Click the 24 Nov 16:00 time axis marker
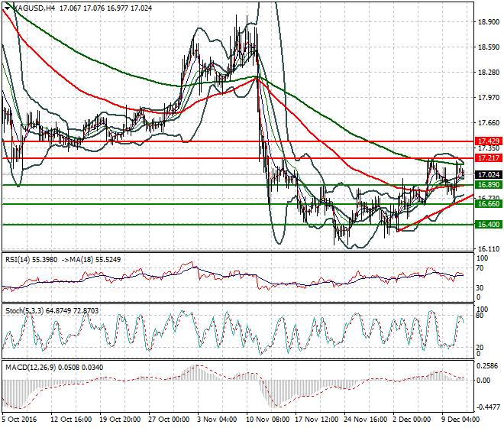This screenshot has width=504, height=428. 366,420
